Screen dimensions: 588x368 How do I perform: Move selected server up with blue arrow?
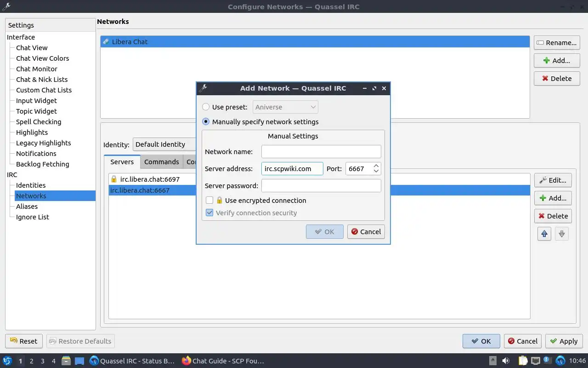(544, 234)
